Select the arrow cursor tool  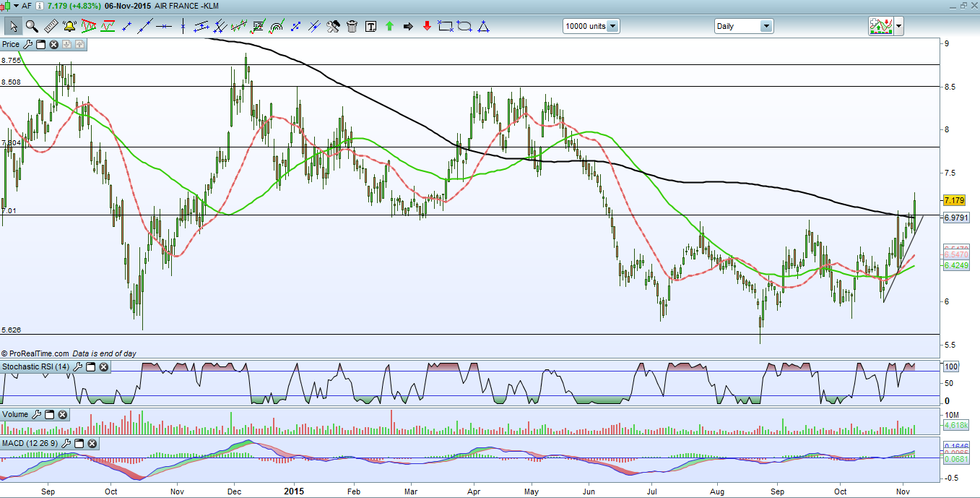click(x=13, y=27)
